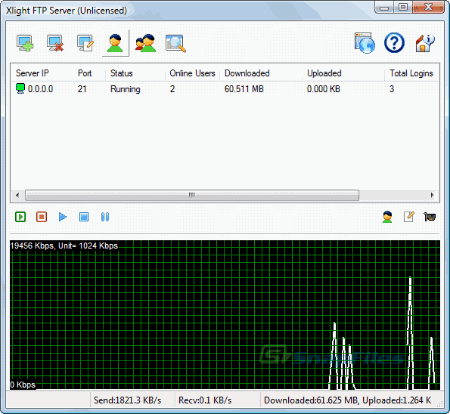Click the horizontal scrollbar thumb

click(192, 195)
